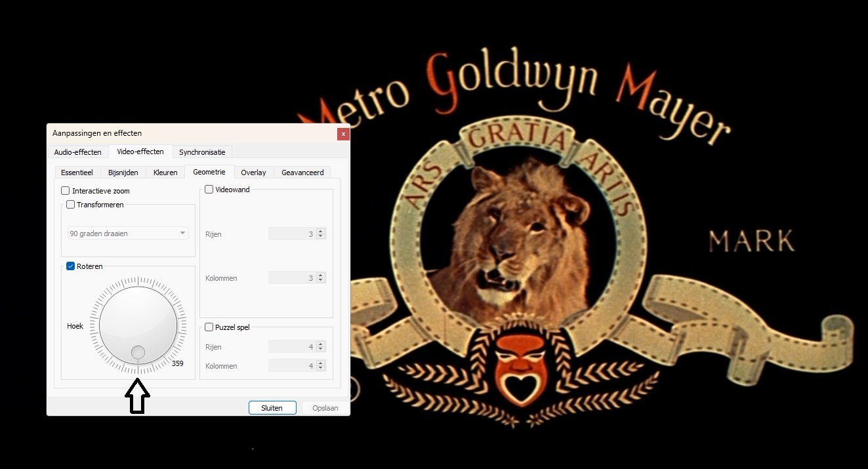Screen dimensions: 868x469
Task: Toggle the Puzzel spel checkbox
Action: 209,327
